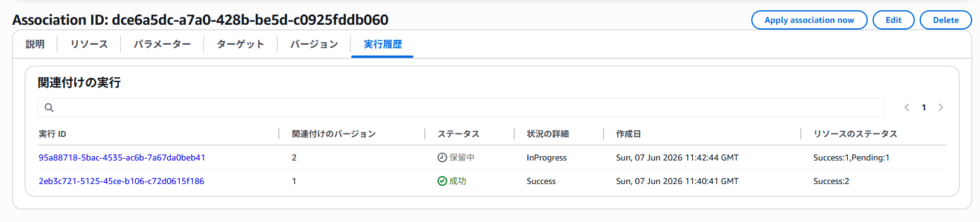Click the 実行 ID column header

[52, 134]
